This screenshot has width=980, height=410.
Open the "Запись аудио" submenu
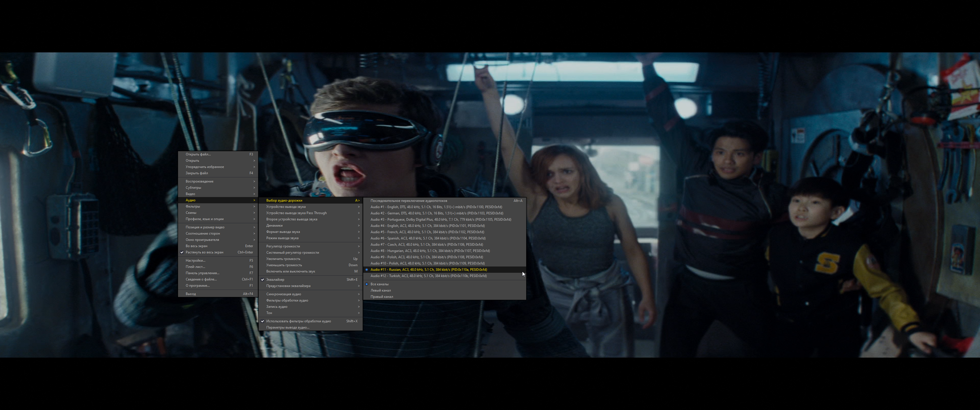click(x=311, y=307)
